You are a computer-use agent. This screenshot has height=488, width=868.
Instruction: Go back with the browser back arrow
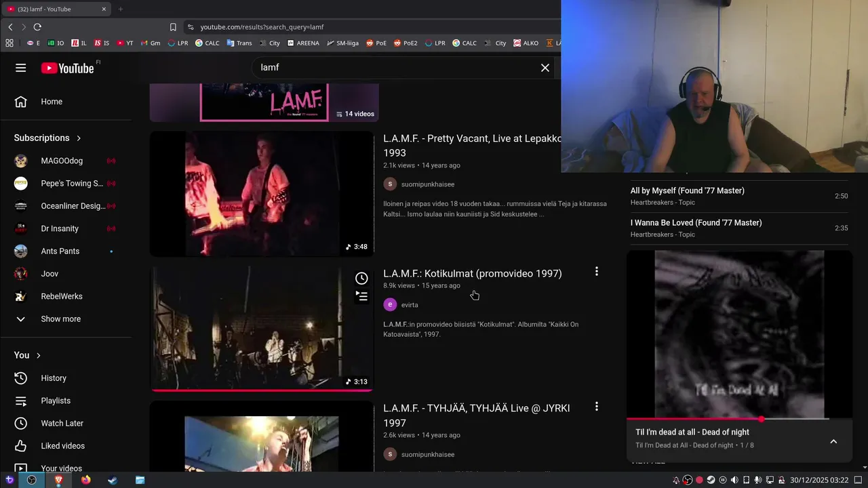point(10,27)
